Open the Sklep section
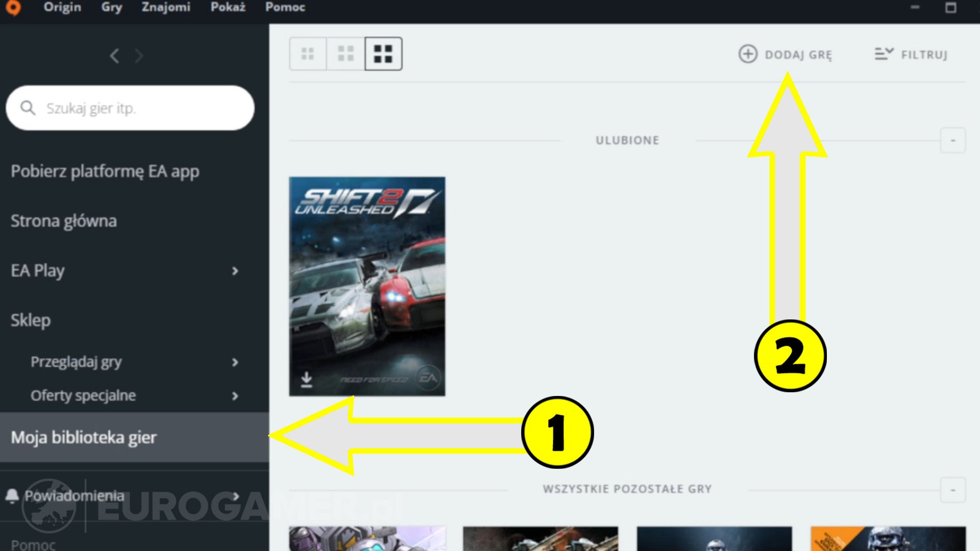Viewport: 980px width, 551px height. pos(31,320)
